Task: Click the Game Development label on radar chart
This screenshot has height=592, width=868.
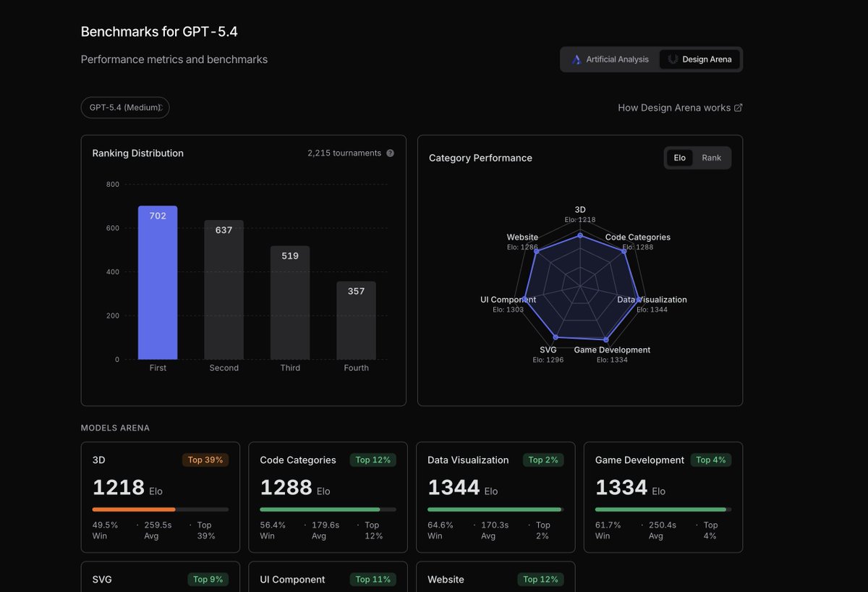Action: [x=612, y=350]
